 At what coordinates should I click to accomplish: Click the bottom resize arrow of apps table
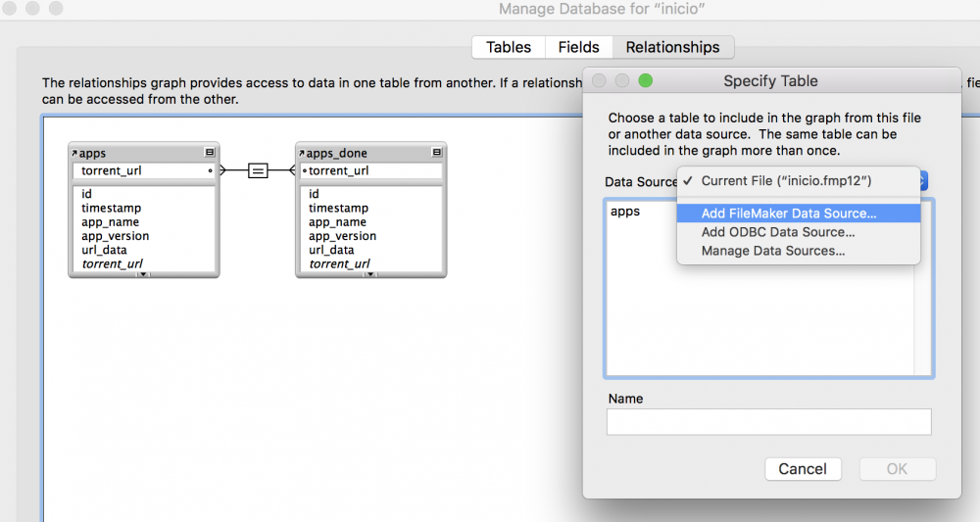pos(142,274)
